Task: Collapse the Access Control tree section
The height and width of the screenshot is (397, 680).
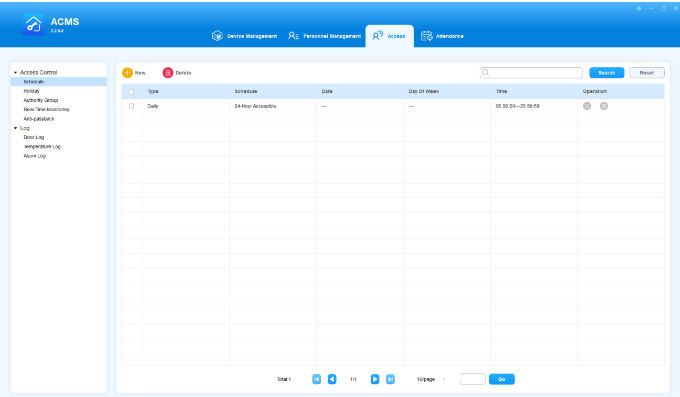Action: coord(16,72)
